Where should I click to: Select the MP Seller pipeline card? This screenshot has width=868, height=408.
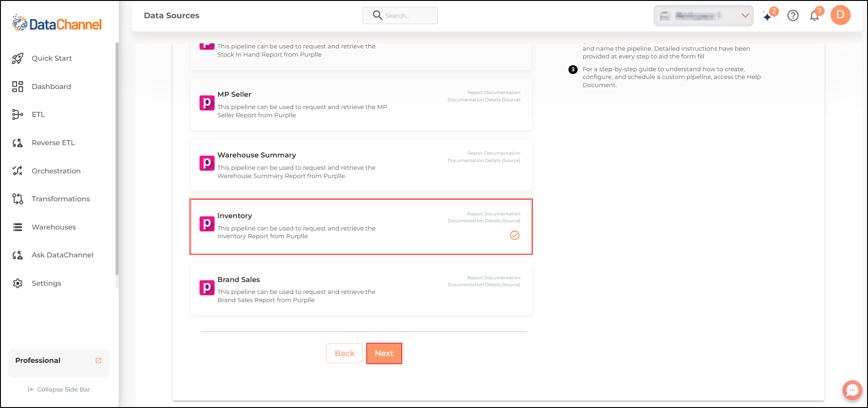point(361,105)
